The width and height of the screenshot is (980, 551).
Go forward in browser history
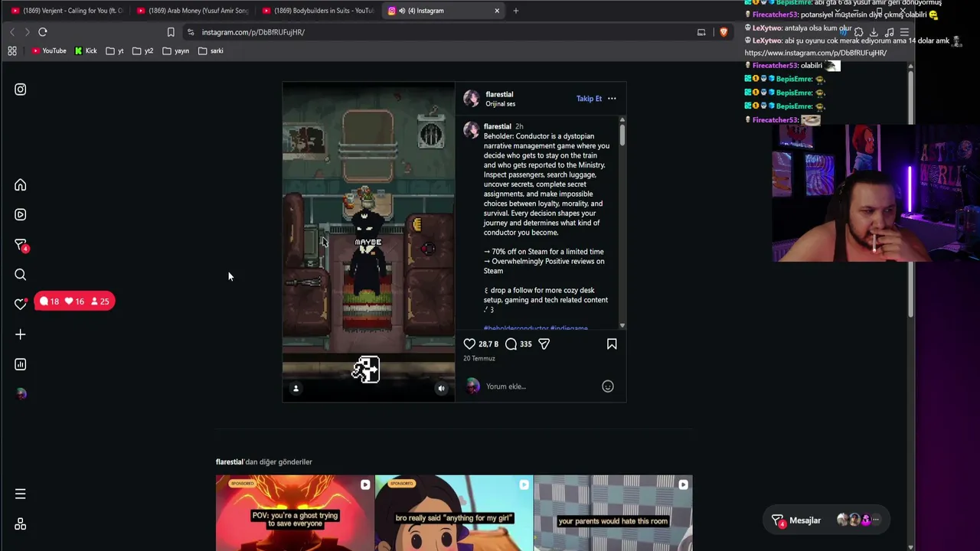pos(27,32)
